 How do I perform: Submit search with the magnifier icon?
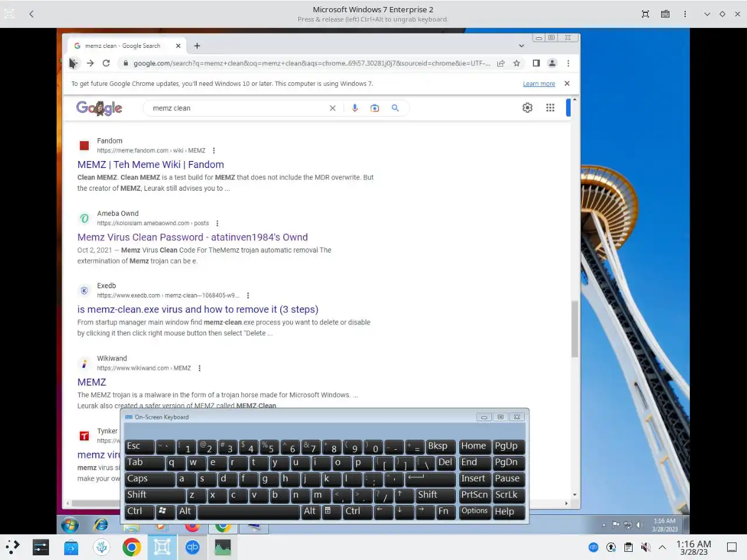pyautogui.click(x=395, y=108)
